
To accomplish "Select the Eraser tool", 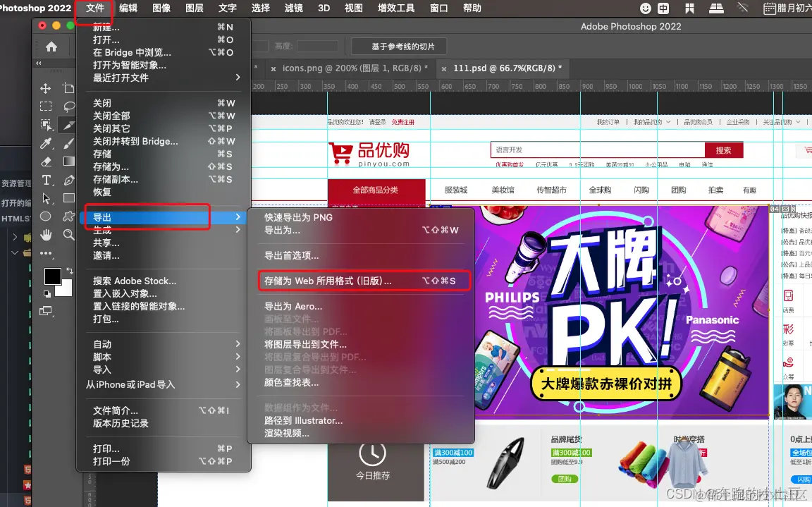I will click(x=46, y=161).
